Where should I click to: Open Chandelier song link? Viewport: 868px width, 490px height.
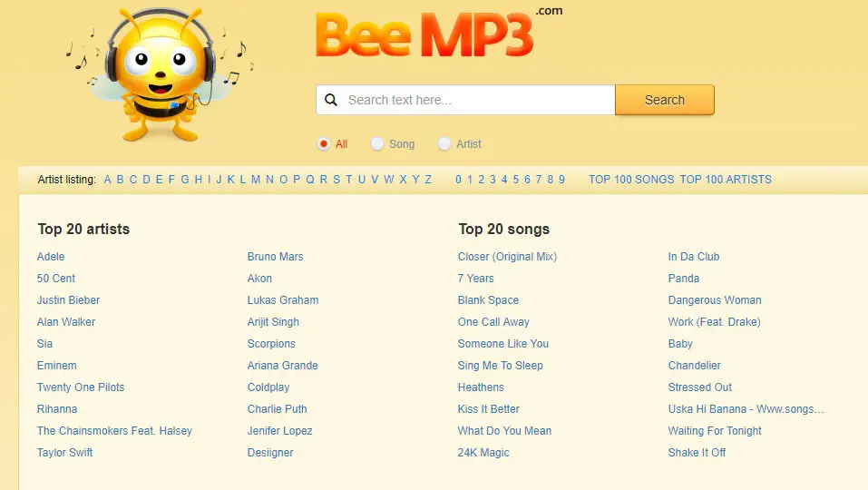694,366
